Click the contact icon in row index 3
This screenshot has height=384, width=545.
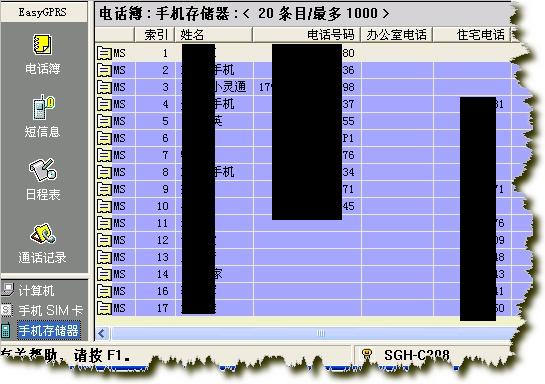(x=104, y=87)
